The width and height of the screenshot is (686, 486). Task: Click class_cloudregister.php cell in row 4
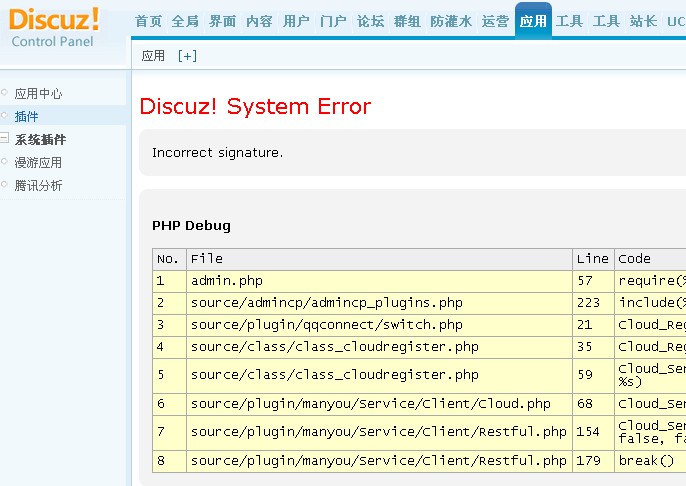379,347
